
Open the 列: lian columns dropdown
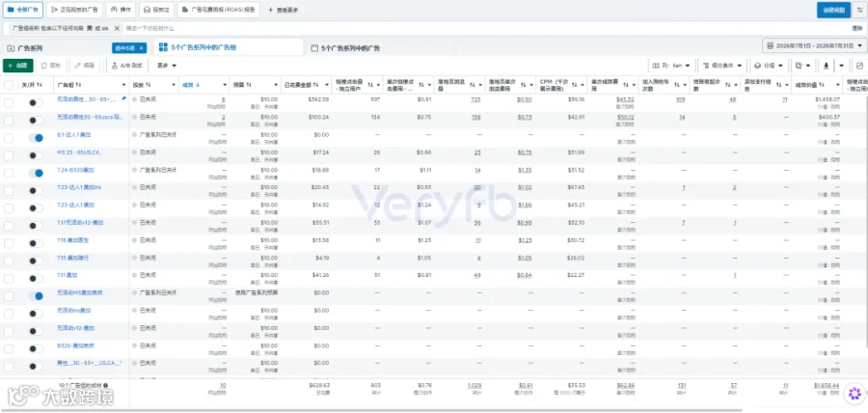(671, 66)
